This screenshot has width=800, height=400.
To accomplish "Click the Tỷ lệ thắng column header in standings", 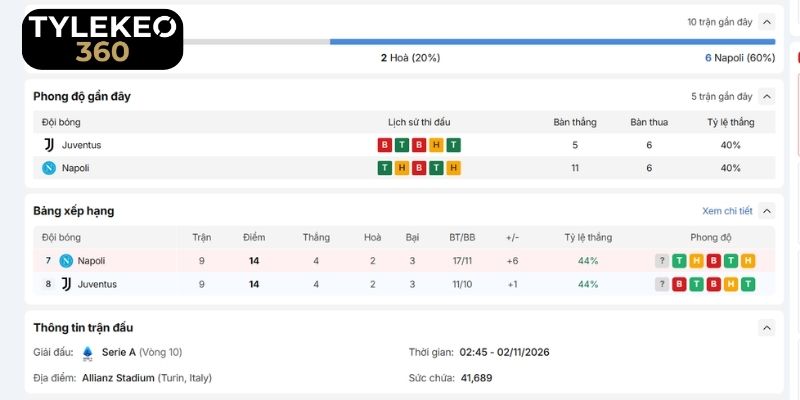I will pyautogui.click(x=588, y=237).
